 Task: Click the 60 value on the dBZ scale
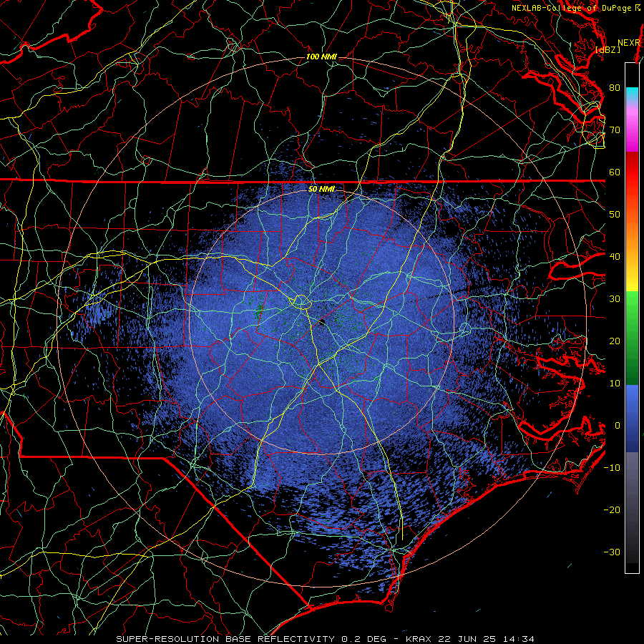pyautogui.click(x=615, y=172)
